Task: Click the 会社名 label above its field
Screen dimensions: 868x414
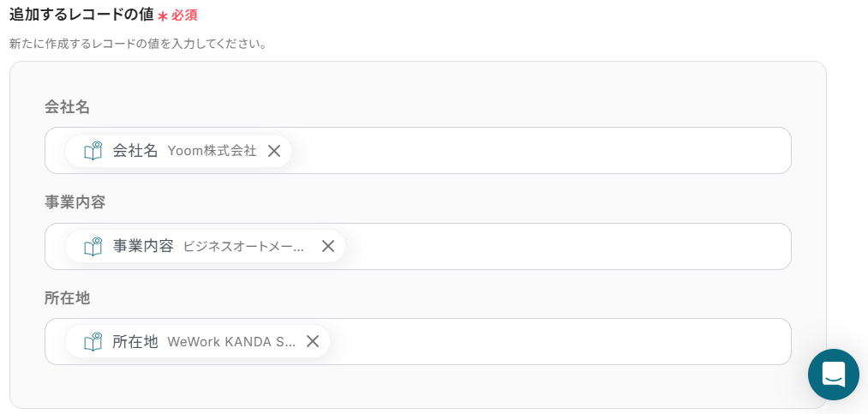Action: point(67,107)
